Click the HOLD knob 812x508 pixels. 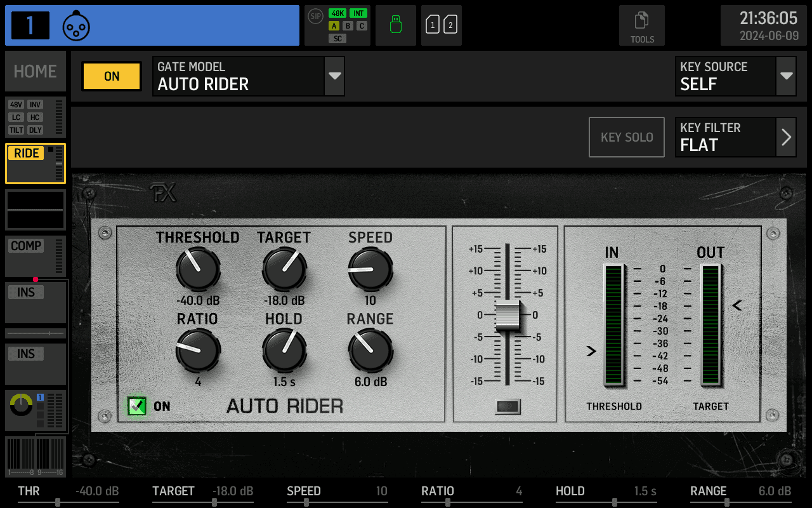284,350
